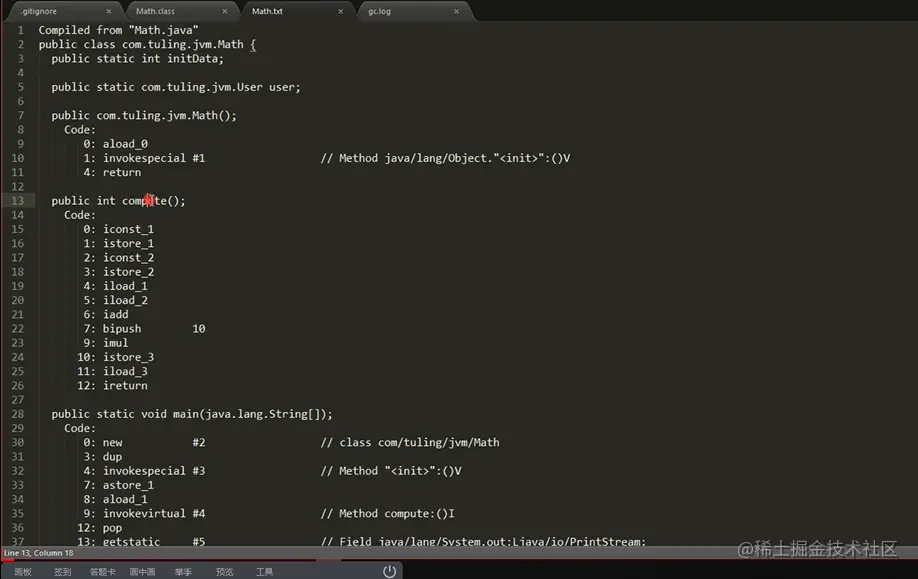
Task: Click 'public static com.tuling.jvm.User user;' line
Action: coord(176,87)
